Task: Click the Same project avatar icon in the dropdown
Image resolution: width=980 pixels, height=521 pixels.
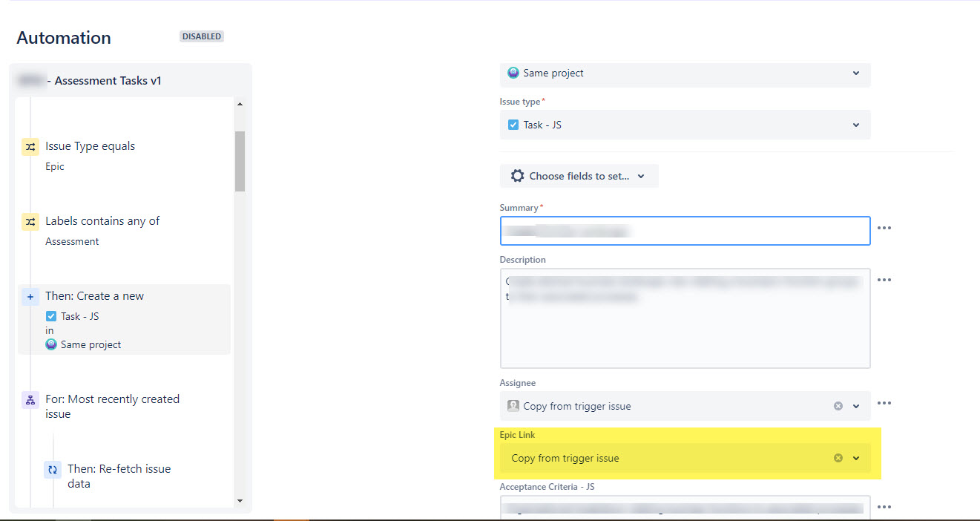Action: click(x=513, y=73)
